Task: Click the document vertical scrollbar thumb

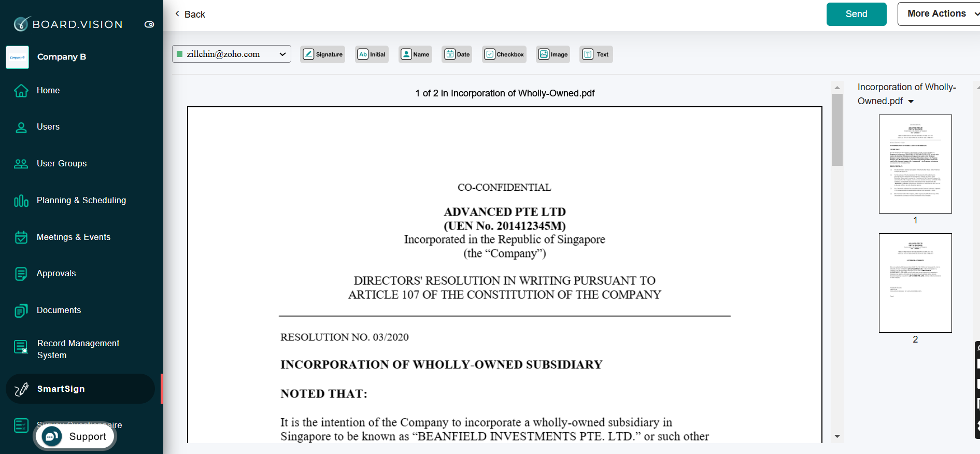Action: click(x=837, y=130)
